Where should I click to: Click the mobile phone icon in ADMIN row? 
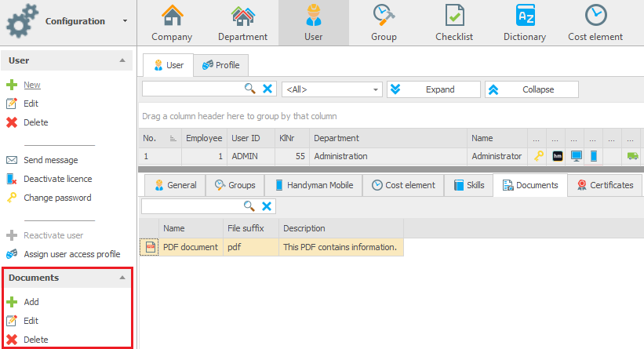(x=594, y=156)
